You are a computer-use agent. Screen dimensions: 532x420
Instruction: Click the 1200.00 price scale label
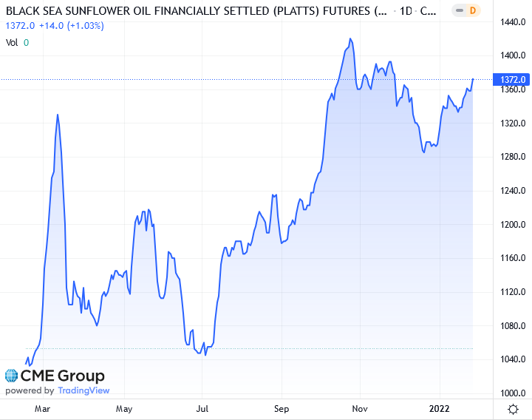point(511,225)
